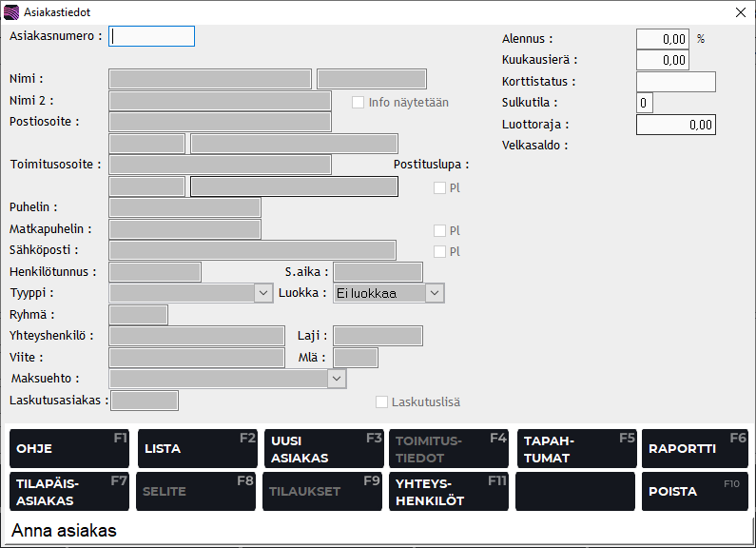Open YHTEYSHENKILÖT with the F11 button

coord(449,491)
